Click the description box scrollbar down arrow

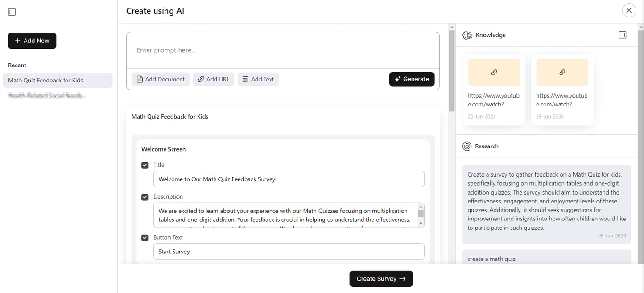[421, 224]
